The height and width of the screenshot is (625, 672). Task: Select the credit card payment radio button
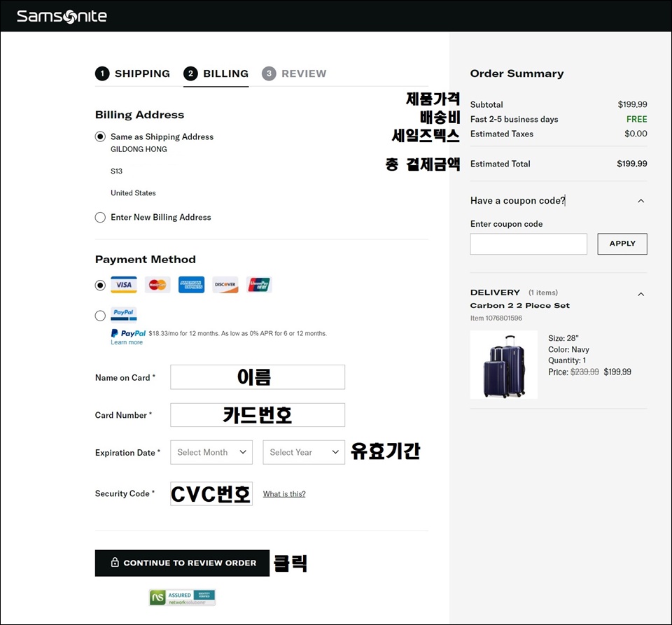click(100, 286)
